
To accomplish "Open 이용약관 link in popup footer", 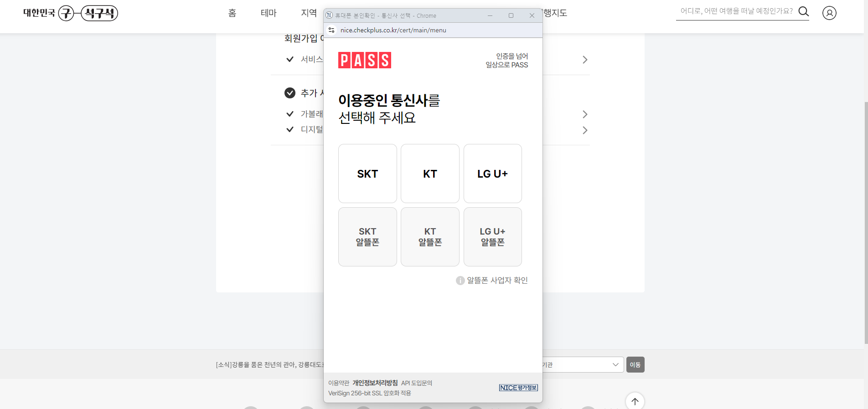I will (339, 383).
